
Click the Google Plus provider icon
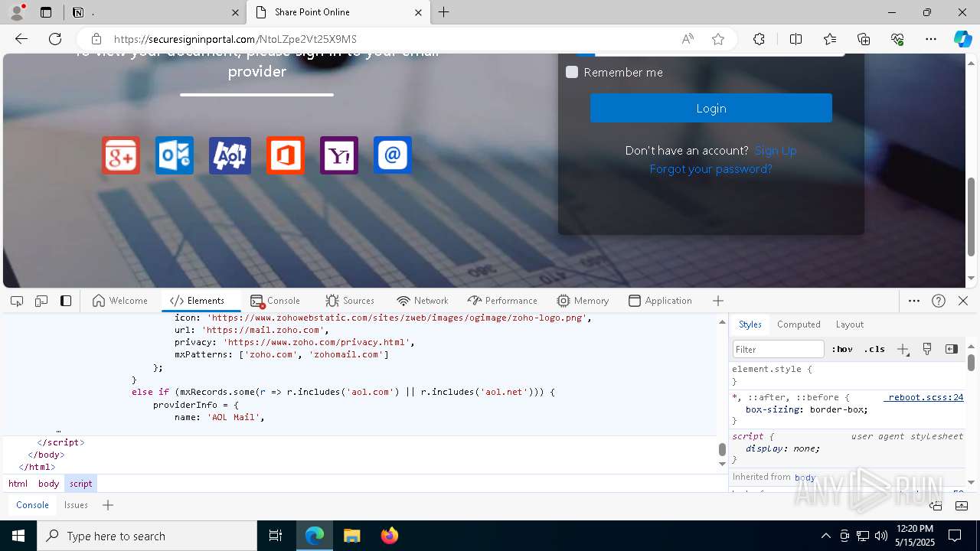coord(121,155)
